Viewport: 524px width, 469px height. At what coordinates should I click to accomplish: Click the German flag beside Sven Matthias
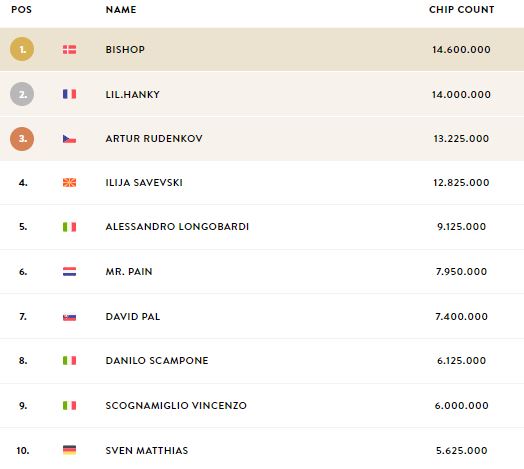click(x=70, y=450)
